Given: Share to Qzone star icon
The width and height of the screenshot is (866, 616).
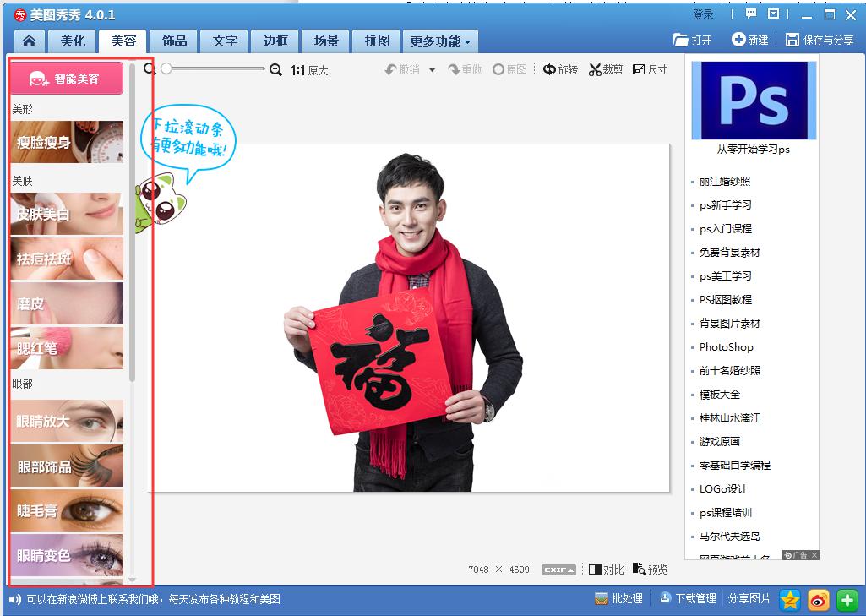Looking at the screenshot, I should pyautogui.click(x=790, y=599).
